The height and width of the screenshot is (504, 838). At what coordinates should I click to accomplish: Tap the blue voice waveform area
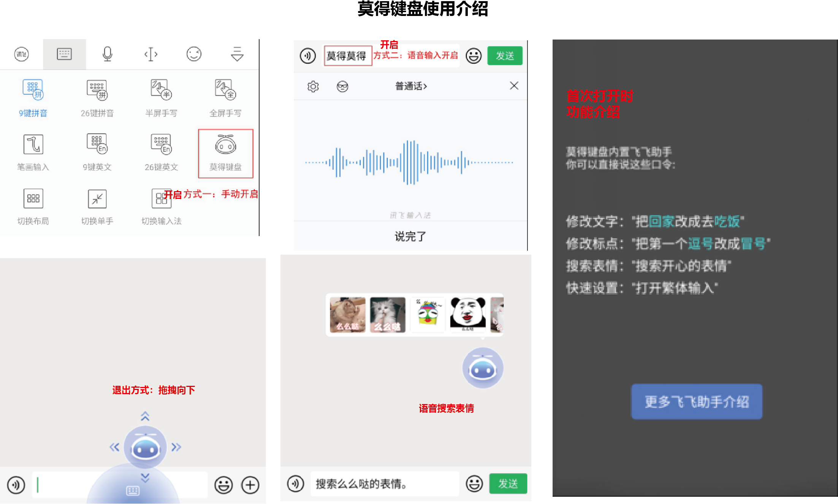(x=410, y=163)
